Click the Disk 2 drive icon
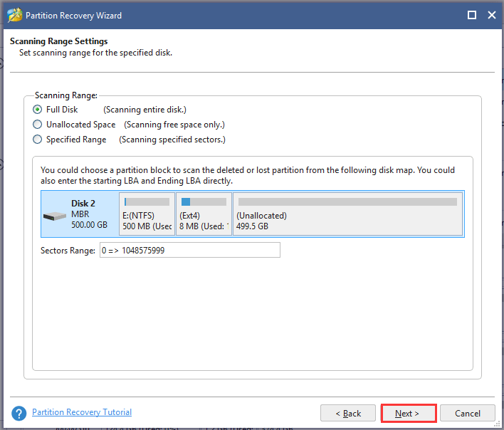The image size is (504, 430). point(55,216)
